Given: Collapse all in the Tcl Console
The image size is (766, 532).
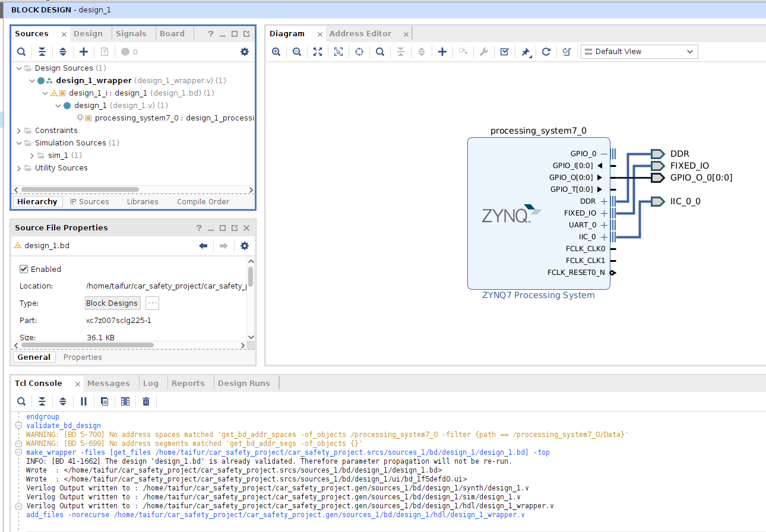Looking at the screenshot, I should pyautogui.click(x=42, y=401).
